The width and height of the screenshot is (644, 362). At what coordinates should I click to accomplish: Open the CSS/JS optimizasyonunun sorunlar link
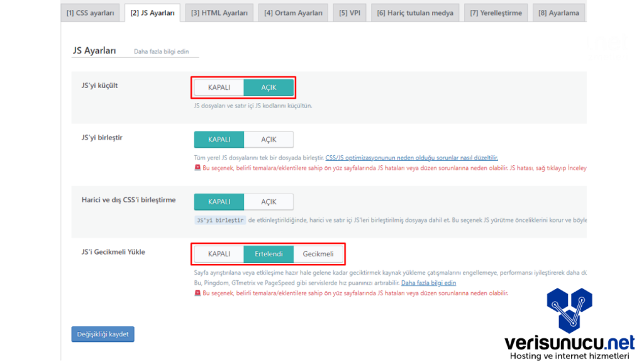(411, 158)
